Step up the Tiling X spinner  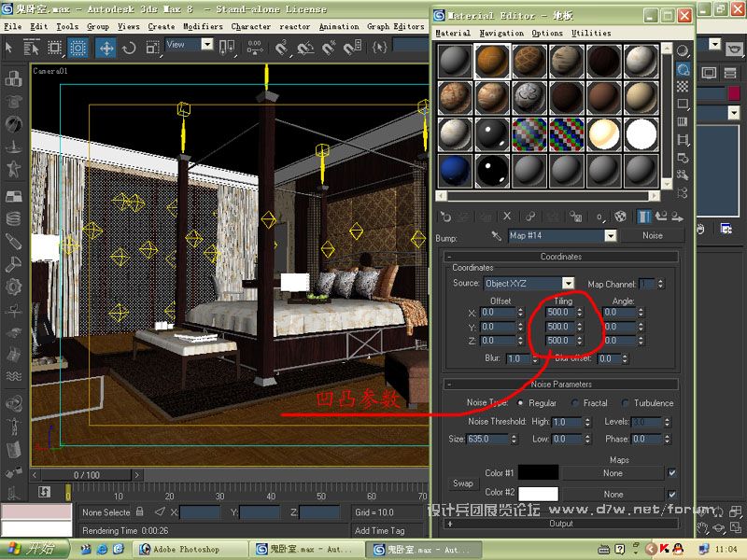click(579, 310)
